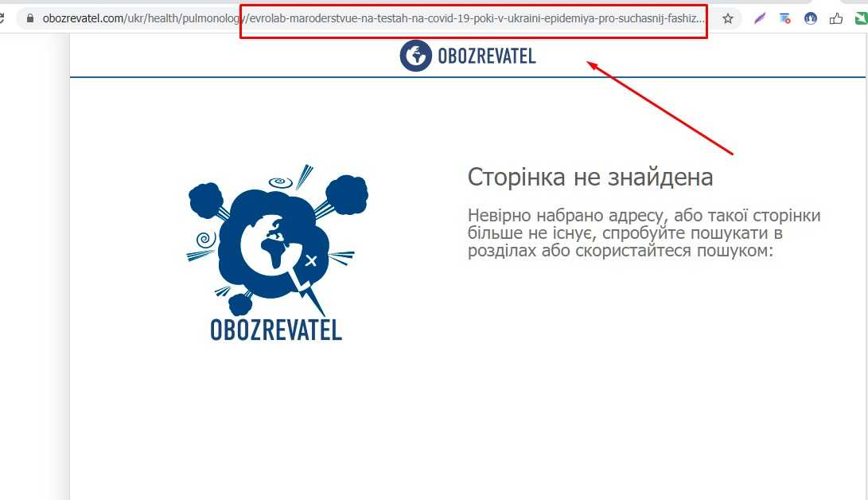
Task: Click the text "Невірно набрано адресу, або такої сторінки"
Action: coord(644,215)
